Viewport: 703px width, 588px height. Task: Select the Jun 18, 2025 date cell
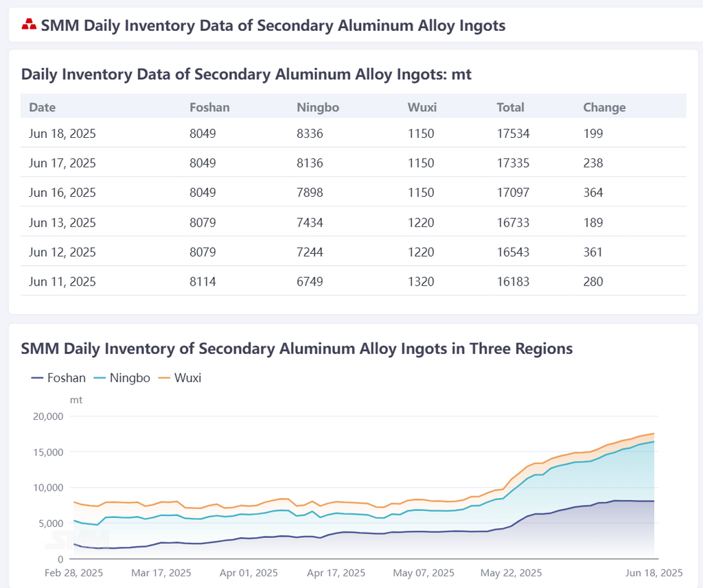point(62,133)
